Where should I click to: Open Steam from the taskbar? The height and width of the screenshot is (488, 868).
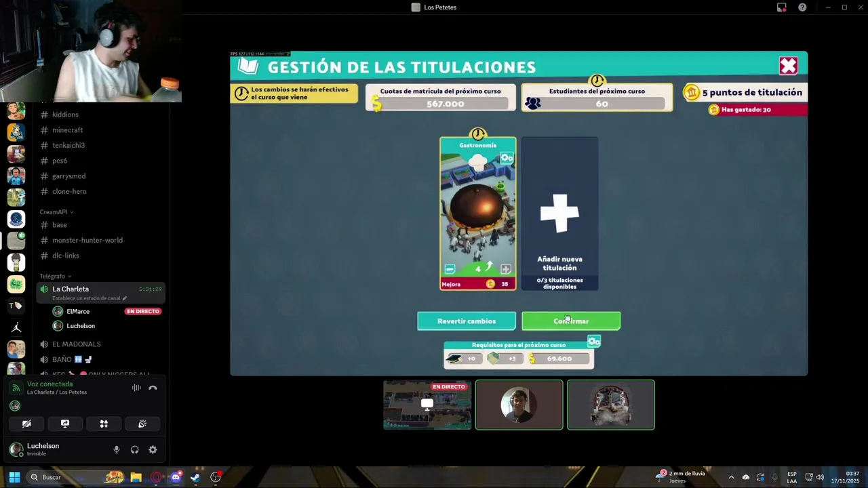195,477
